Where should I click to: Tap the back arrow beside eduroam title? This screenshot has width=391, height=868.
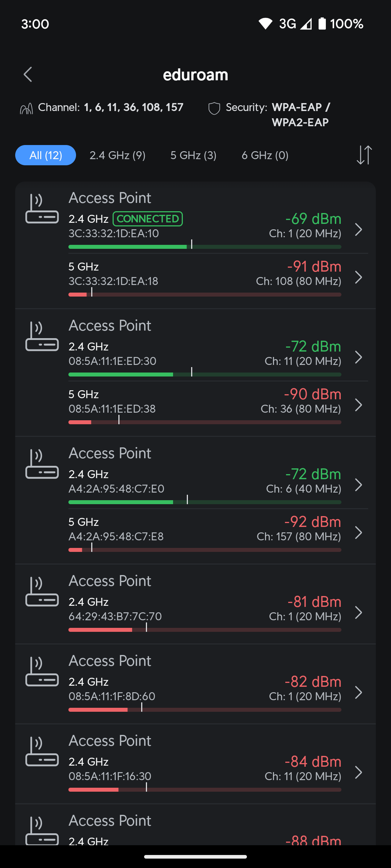(28, 75)
